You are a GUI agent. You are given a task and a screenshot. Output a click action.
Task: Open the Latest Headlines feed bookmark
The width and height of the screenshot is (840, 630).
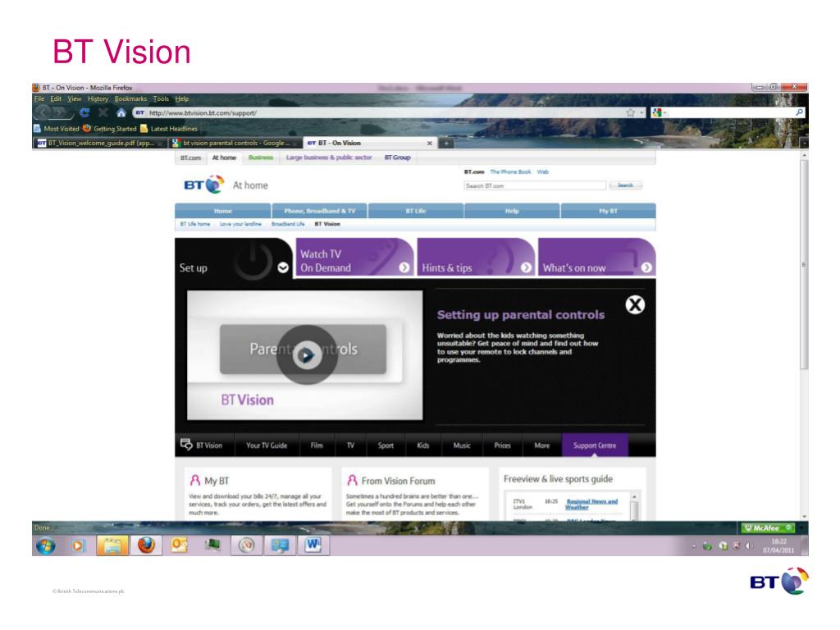tap(169, 129)
